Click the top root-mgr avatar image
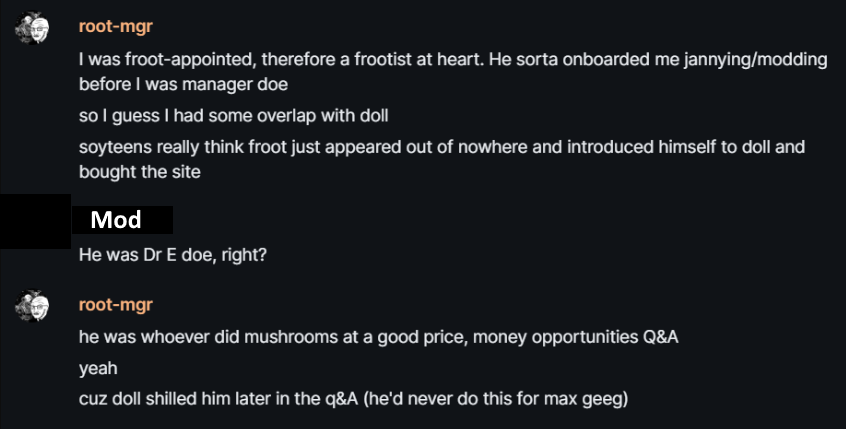This screenshot has width=846, height=429. [33, 30]
